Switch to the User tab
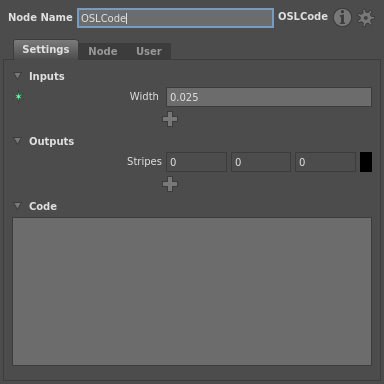Viewport: 384px width, 384px height. [149, 51]
